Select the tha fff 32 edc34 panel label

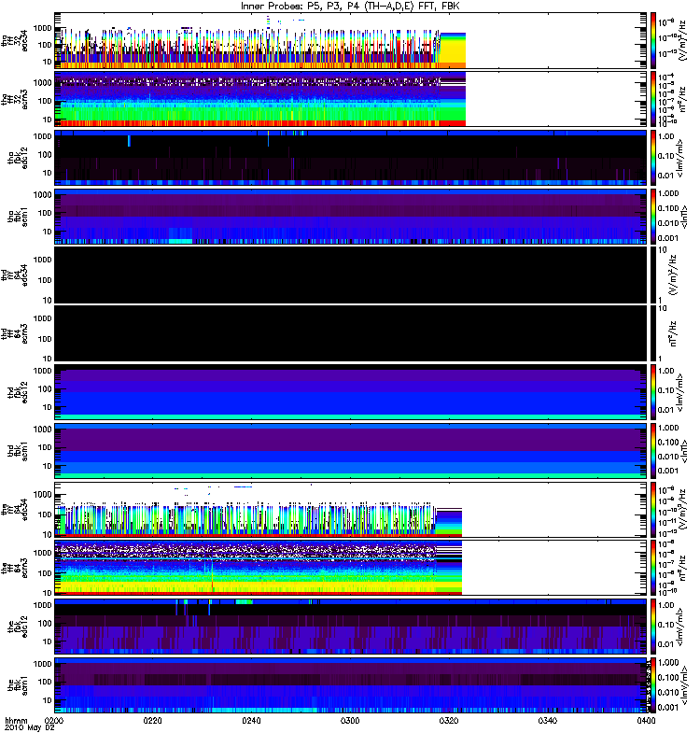click(14, 40)
